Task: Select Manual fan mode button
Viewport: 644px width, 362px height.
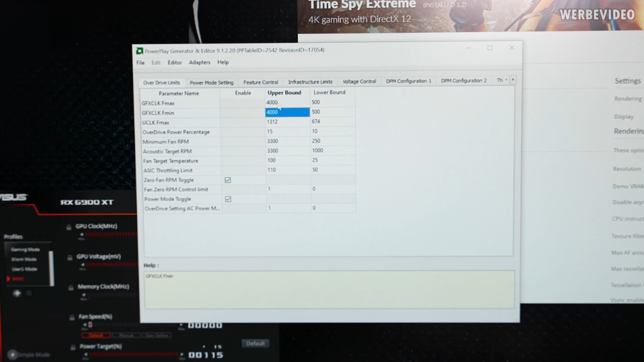Action: (x=126, y=335)
